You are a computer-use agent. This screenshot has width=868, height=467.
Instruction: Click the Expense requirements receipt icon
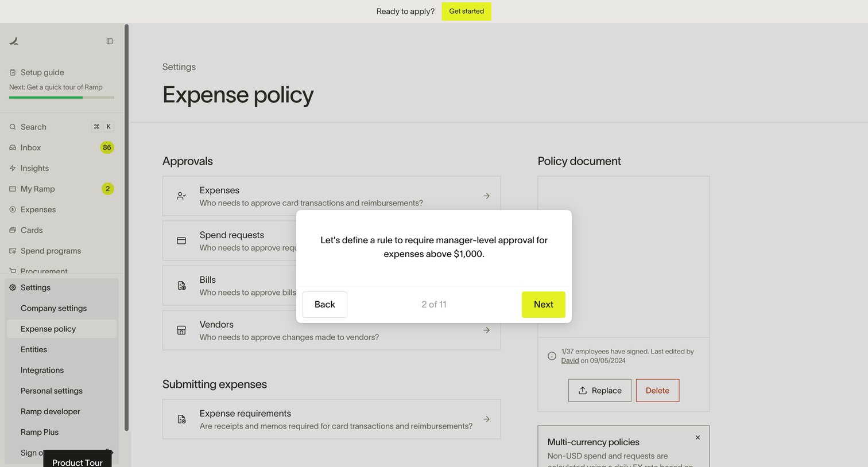click(181, 419)
